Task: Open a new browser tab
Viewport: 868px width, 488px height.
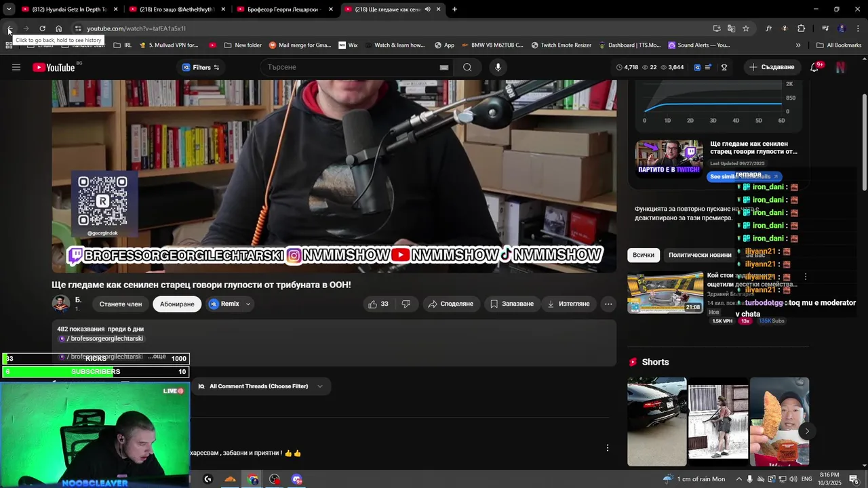Action: coord(454,9)
